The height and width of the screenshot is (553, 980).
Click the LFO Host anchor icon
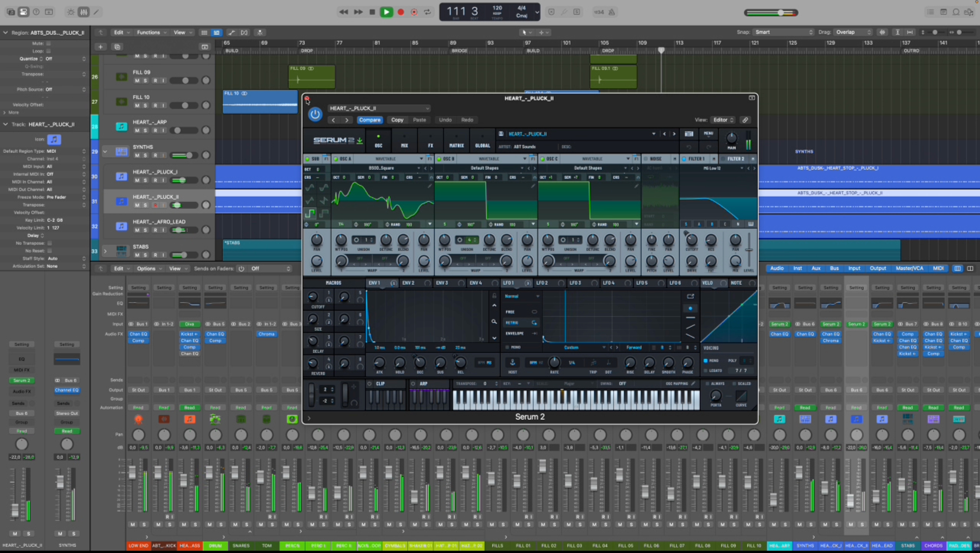pyautogui.click(x=512, y=362)
